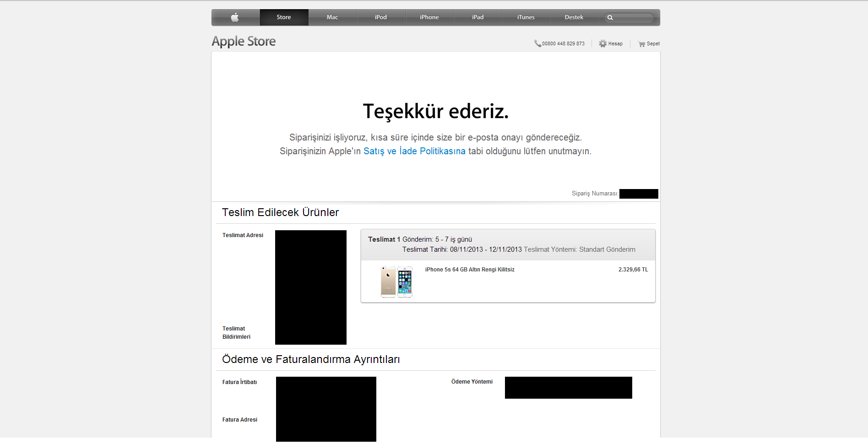The image size is (868, 444).
Task: Switch to the iPad tab
Action: click(478, 17)
